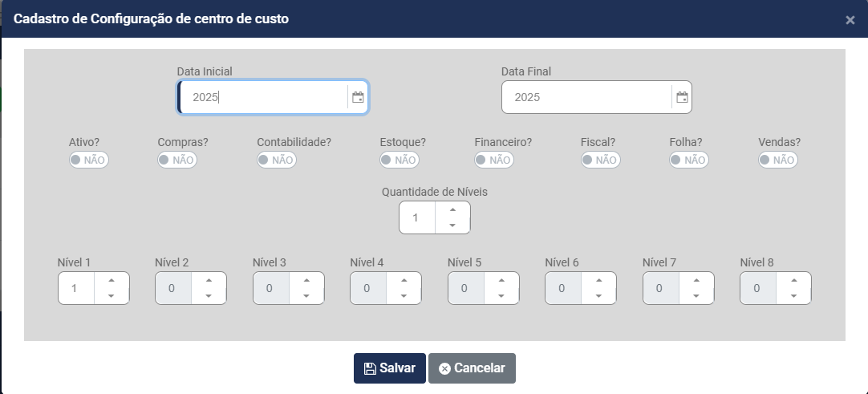Turn on the Vendas? toggle

click(777, 160)
